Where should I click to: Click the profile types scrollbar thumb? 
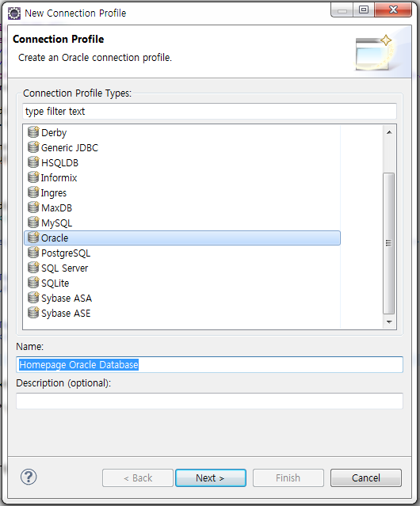click(x=388, y=243)
